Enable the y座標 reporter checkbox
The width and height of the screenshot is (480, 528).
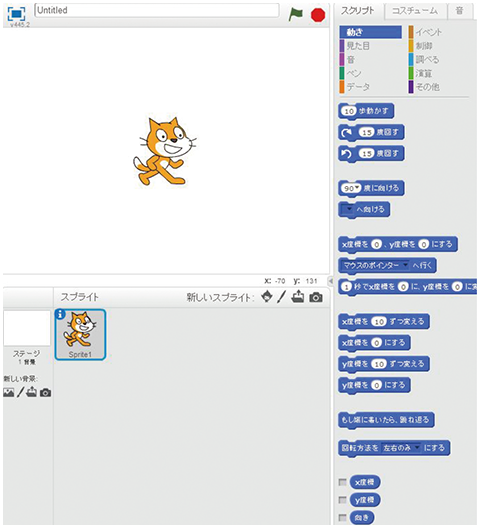(343, 499)
